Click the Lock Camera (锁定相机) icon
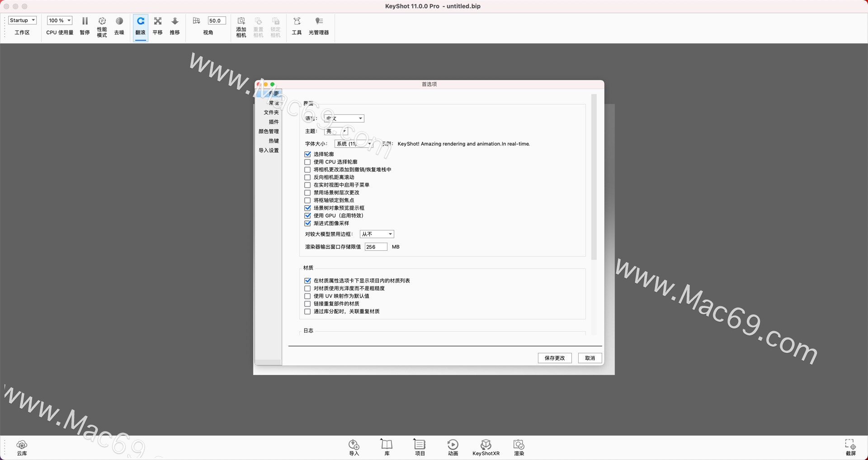 [x=276, y=21]
